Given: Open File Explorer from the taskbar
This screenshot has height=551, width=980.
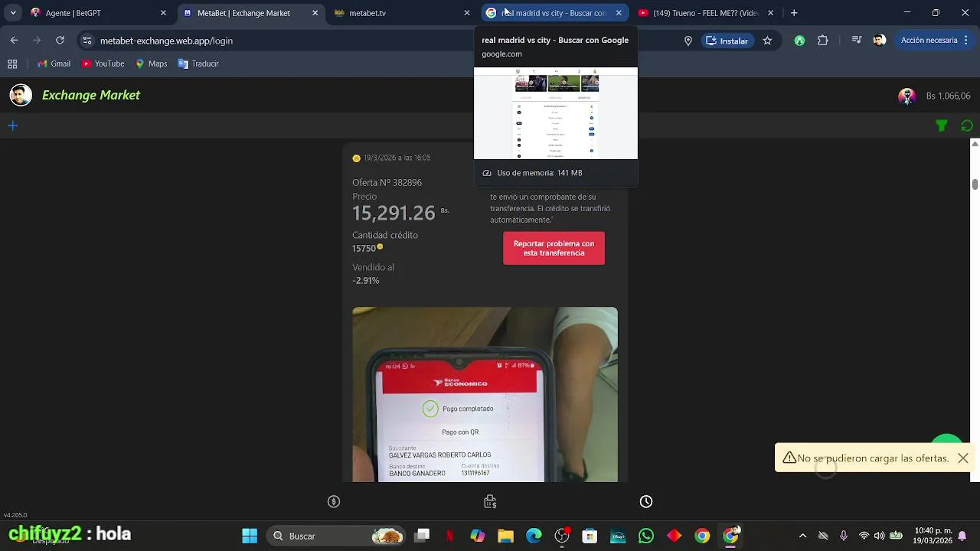Looking at the screenshot, I should (505, 536).
